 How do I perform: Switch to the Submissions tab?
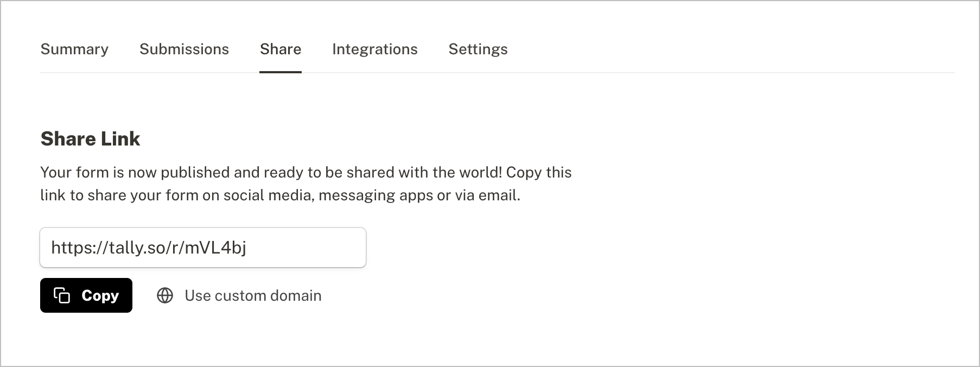(184, 49)
